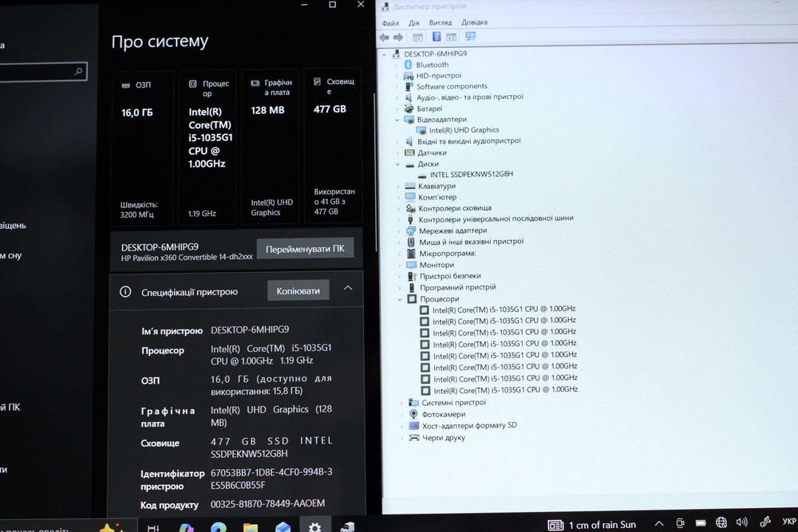Open Copilot from the taskbar
Image resolution: width=798 pixels, height=532 pixels.
pos(186,528)
